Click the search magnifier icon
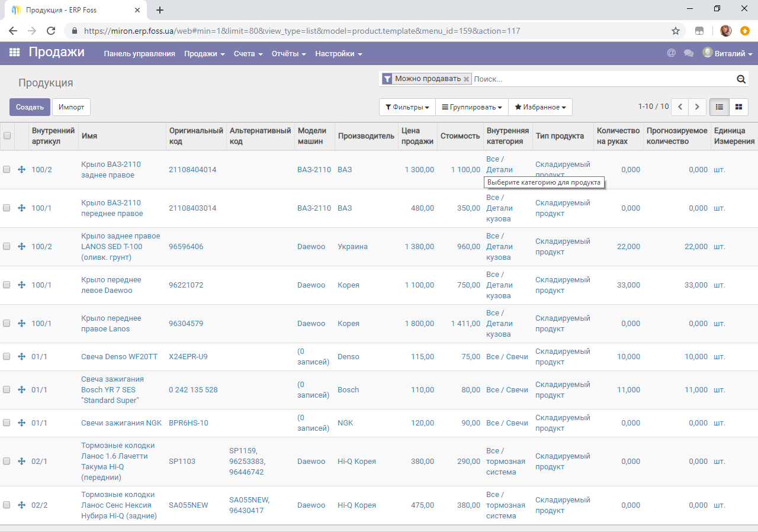Screen dimensions: 758x532 click(x=741, y=79)
